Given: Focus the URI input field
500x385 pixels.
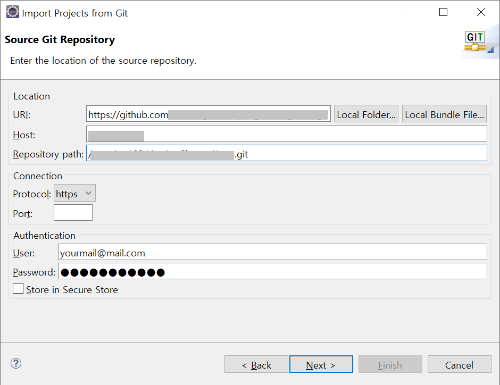Looking at the screenshot, I should [208, 114].
